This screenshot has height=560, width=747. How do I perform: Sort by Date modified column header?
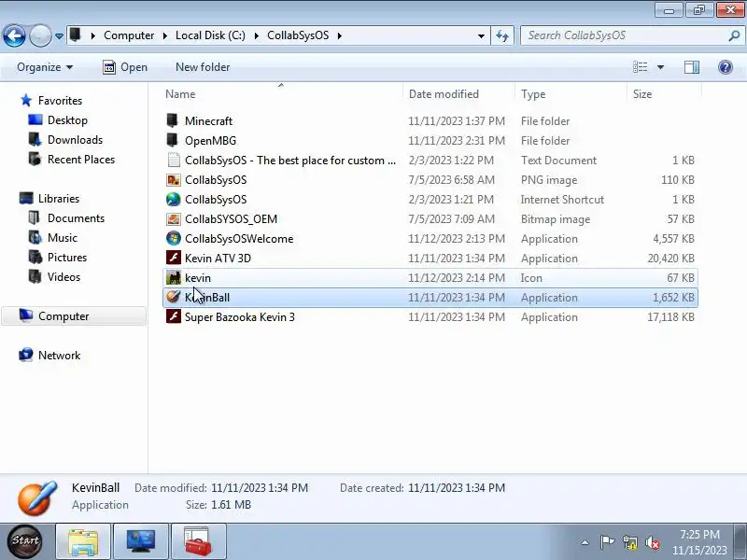coord(444,94)
